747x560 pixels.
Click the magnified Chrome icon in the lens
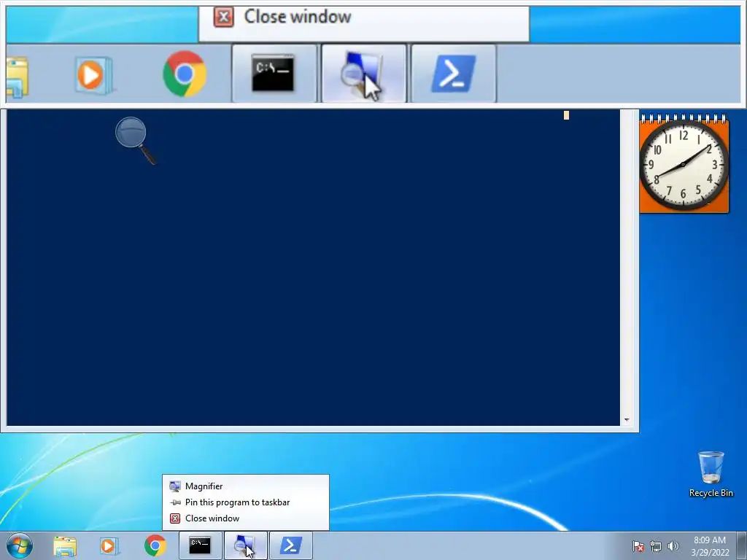(x=185, y=74)
